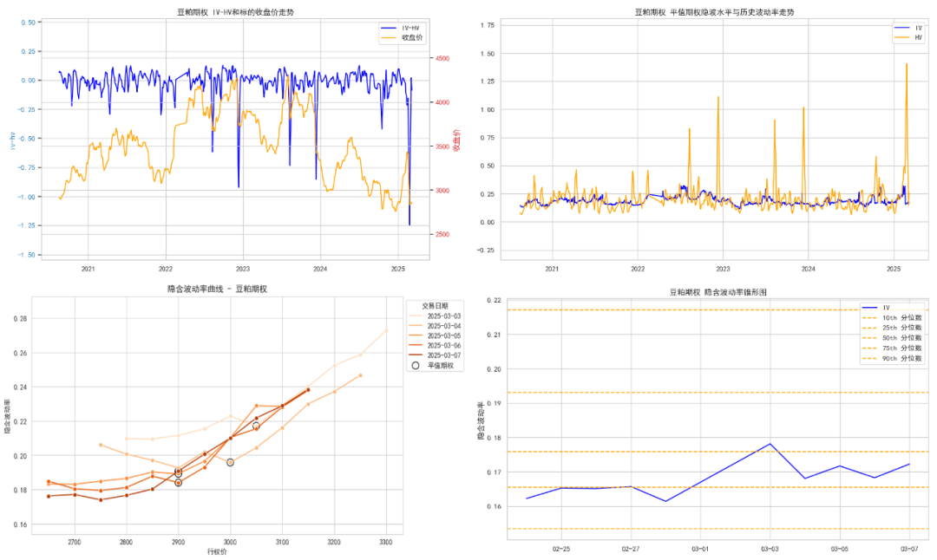
Task: Click the title '隐含波动率曲线 - 豆粕期权'
Action: [x=217, y=289]
